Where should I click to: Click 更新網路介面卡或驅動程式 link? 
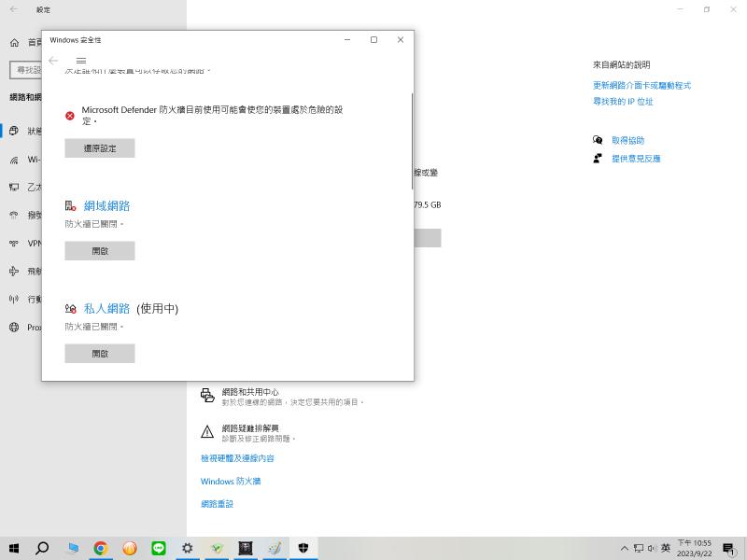(x=641, y=85)
